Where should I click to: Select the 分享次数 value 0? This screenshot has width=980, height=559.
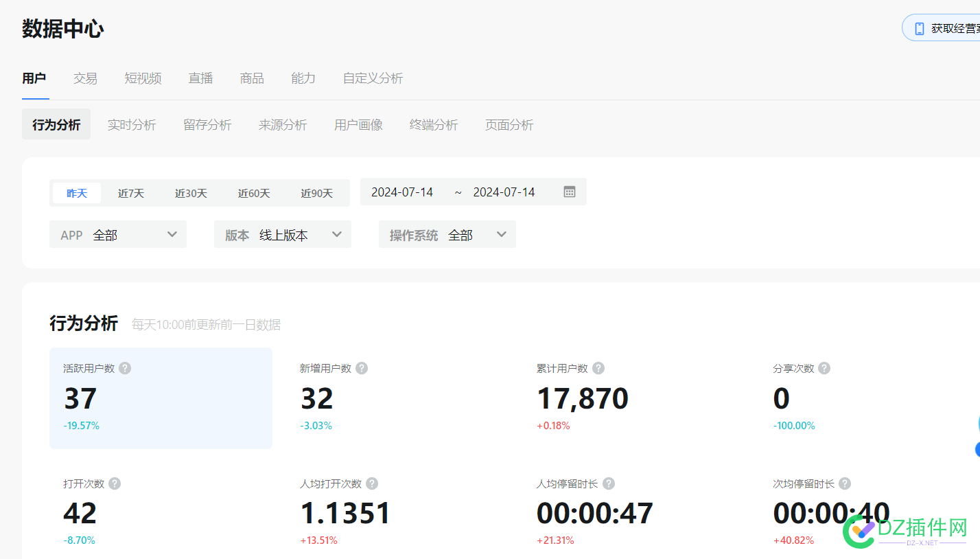782,398
